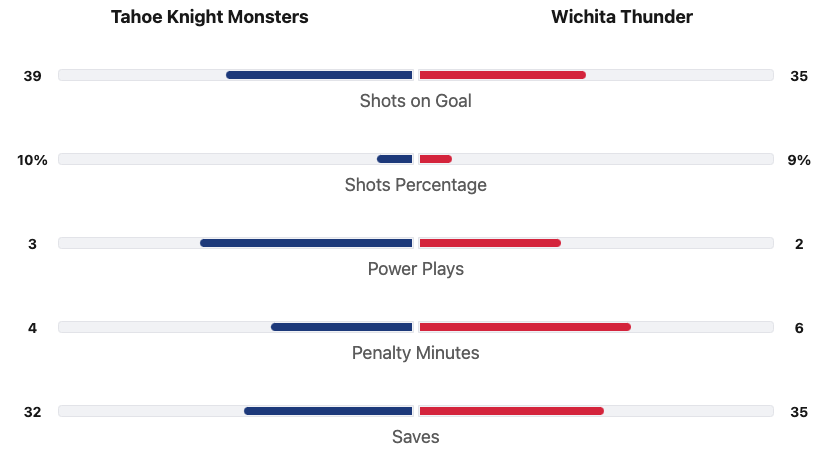The image size is (824, 452).
Task: Click the Saves label
Action: [415, 437]
